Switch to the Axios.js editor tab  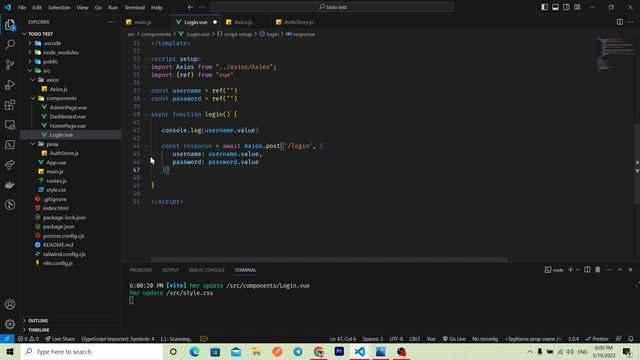tap(243, 22)
